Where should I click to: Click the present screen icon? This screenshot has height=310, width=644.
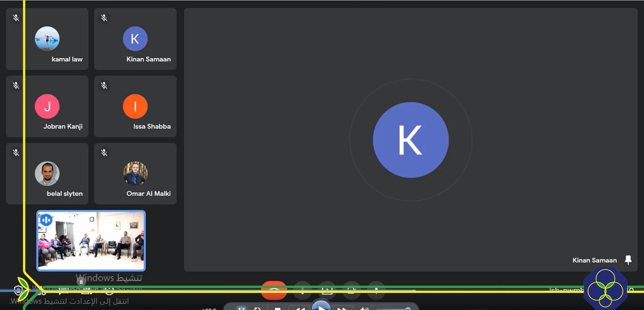[327, 290]
